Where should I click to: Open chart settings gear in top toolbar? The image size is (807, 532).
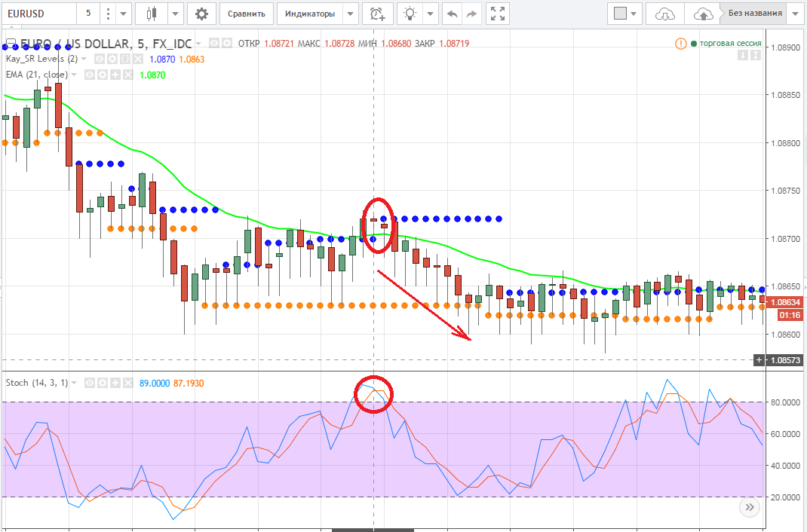(x=201, y=14)
